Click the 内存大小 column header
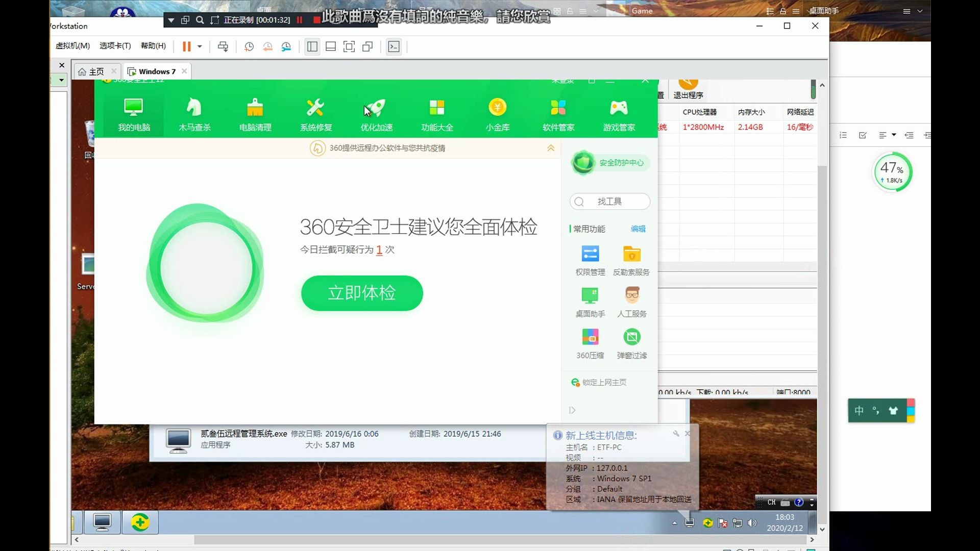The height and width of the screenshot is (551, 980). tap(751, 112)
